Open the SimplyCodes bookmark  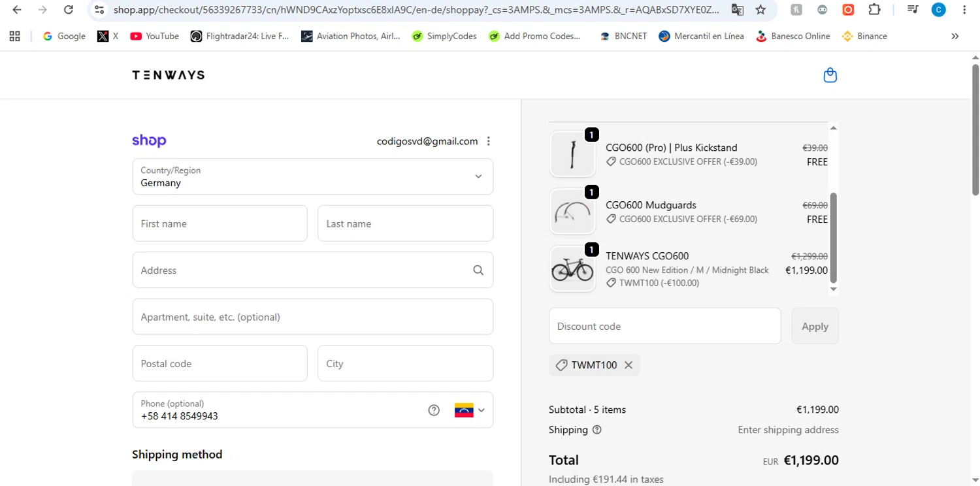click(444, 37)
